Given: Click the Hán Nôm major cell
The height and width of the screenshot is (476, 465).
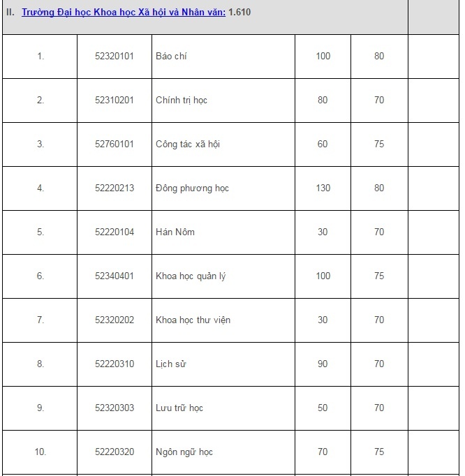Looking at the screenshot, I should coord(175,232).
